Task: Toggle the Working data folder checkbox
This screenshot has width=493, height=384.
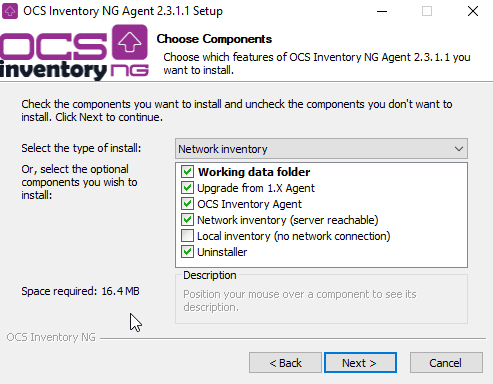Action: (x=187, y=172)
